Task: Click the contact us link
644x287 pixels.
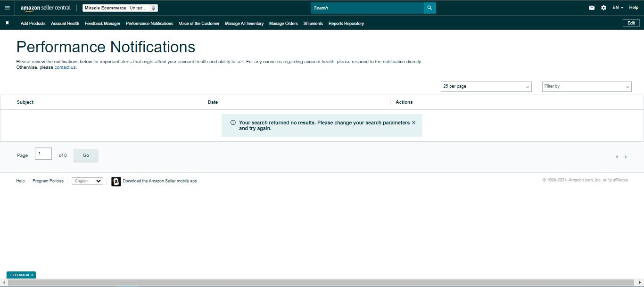Action: pyautogui.click(x=65, y=67)
